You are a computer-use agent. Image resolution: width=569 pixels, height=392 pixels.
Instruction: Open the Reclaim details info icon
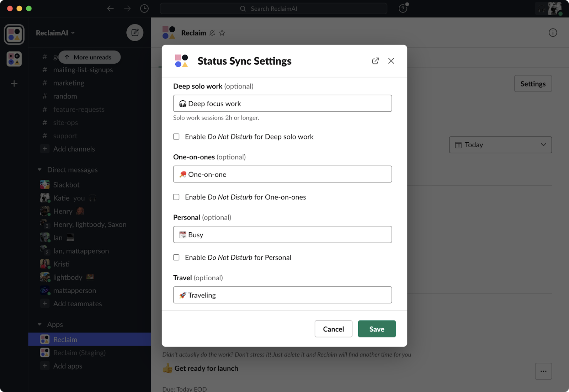pyautogui.click(x=553, y=33)
